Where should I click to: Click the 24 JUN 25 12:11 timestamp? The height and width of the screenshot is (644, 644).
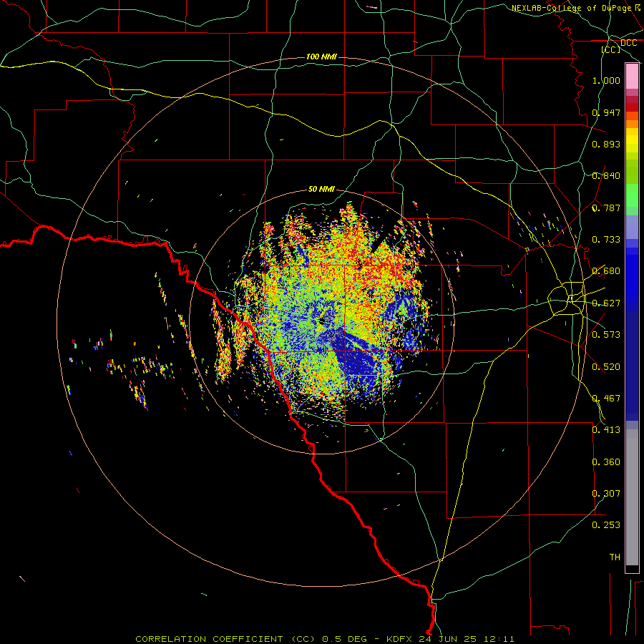467,639
